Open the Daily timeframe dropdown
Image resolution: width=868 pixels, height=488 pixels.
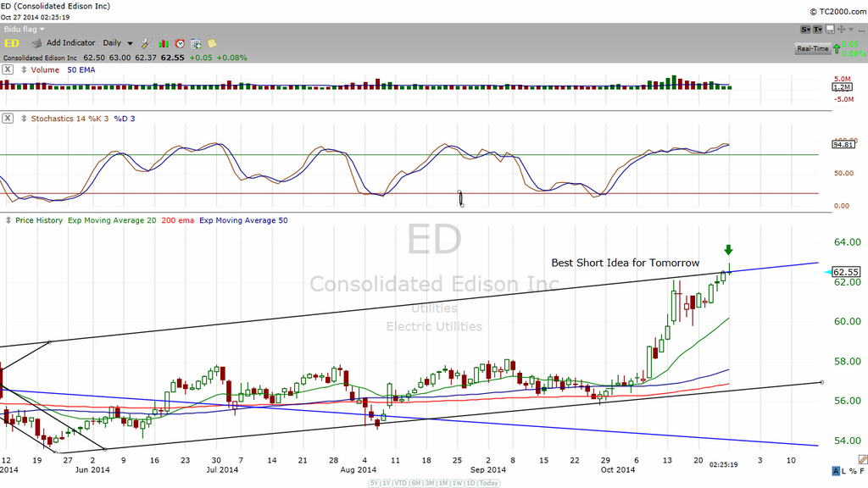[117, 42]
